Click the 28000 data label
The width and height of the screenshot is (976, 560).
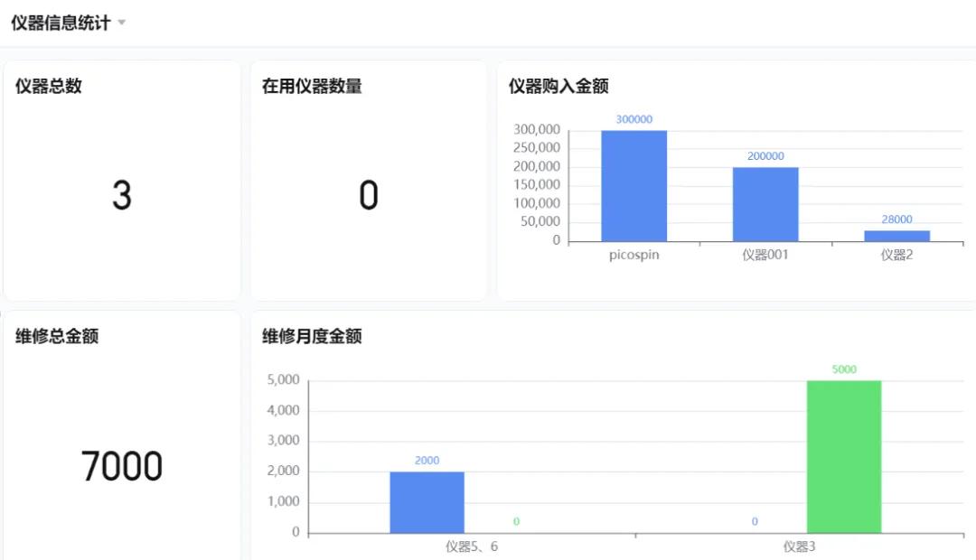point(897,219)
